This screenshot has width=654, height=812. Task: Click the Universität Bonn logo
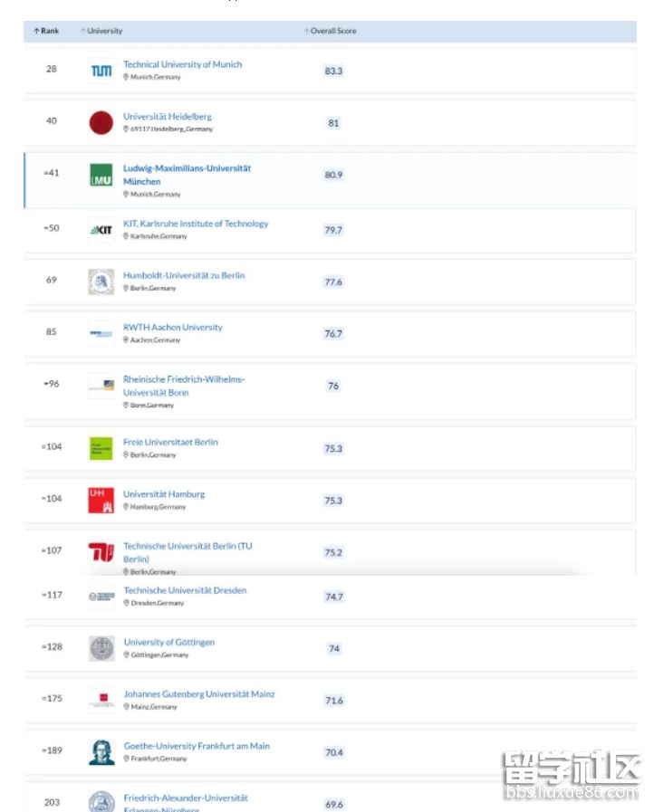[101, 386]
